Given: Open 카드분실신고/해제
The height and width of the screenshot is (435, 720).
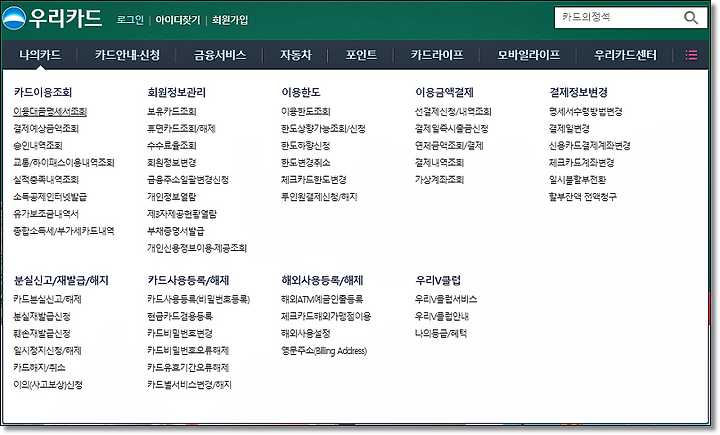Looking at the screenshot, I should (47, 299).
